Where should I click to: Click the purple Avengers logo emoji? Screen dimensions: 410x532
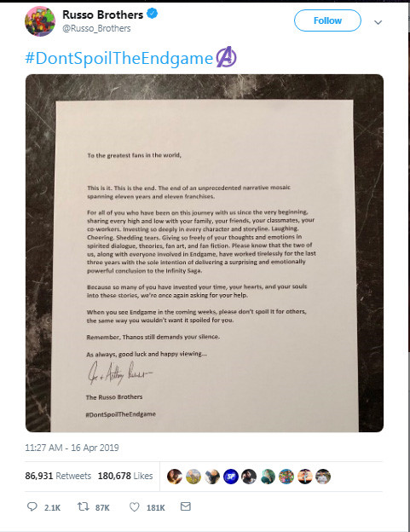point(226,57)
